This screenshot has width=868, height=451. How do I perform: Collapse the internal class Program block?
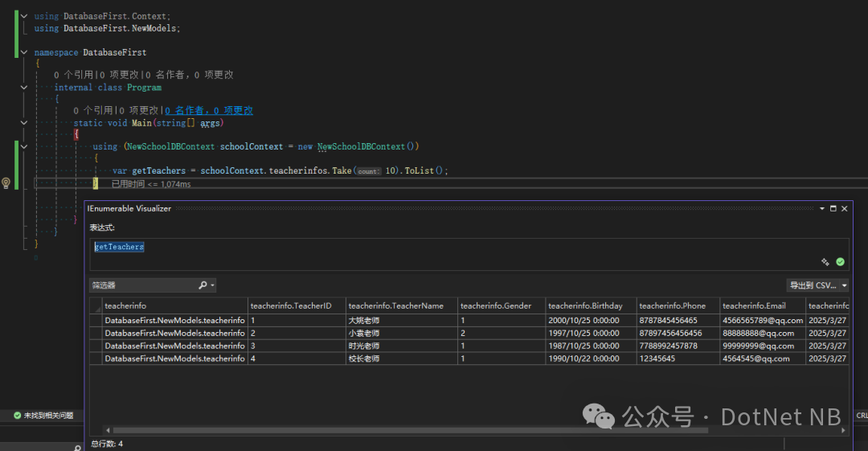pos(24,87)
